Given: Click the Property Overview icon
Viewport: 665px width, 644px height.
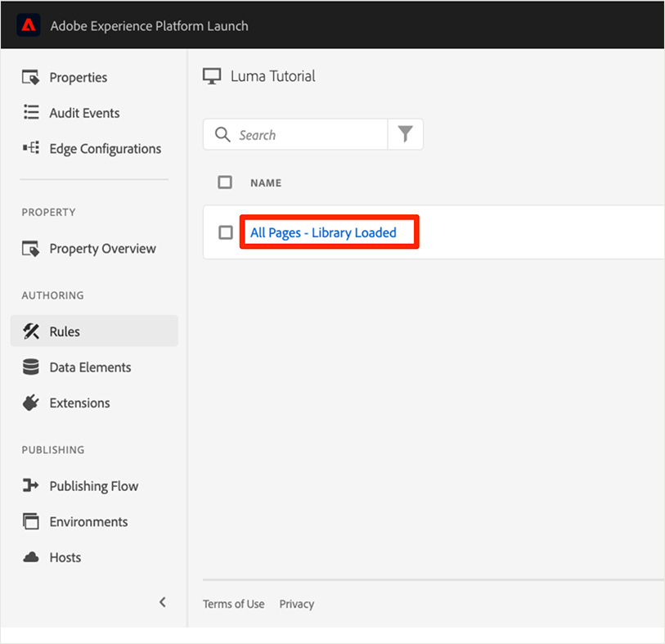Looking at the screenshot, I should click(x=30, y=249).
